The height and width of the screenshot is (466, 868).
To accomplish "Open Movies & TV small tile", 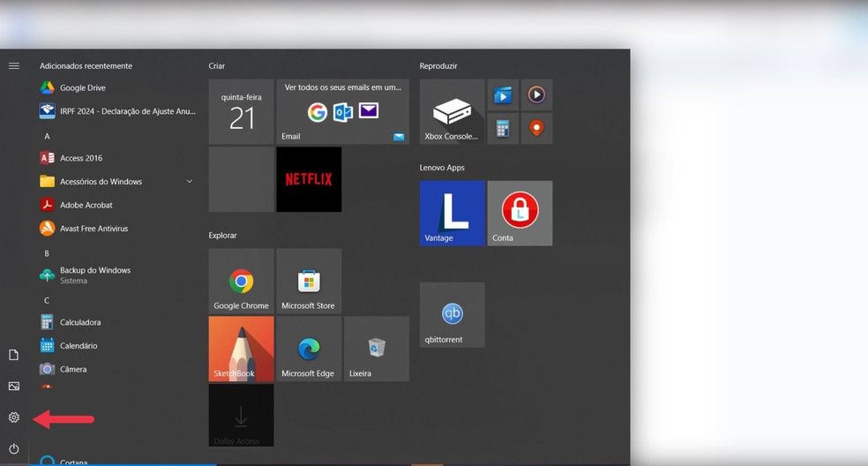I will click(503, 94).
